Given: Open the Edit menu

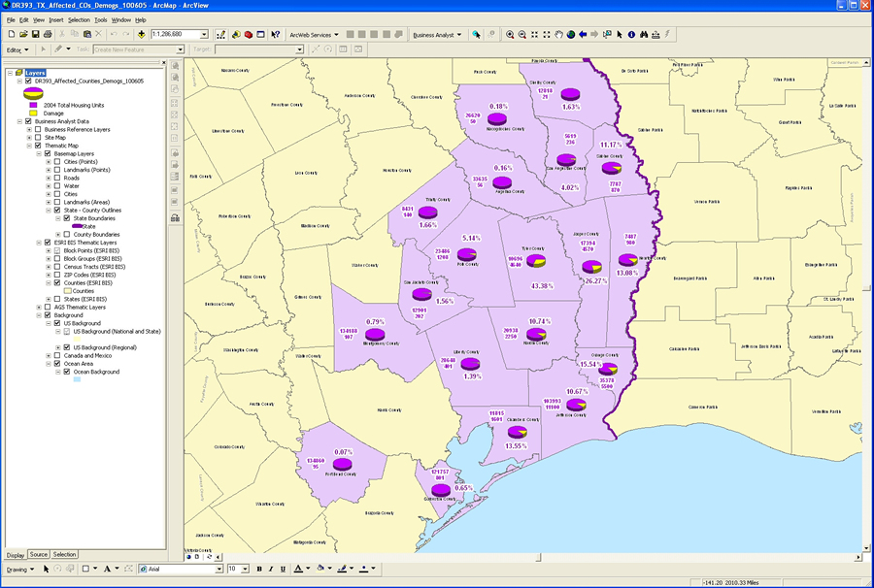Looking at the screenshot, I should point(23,20).
